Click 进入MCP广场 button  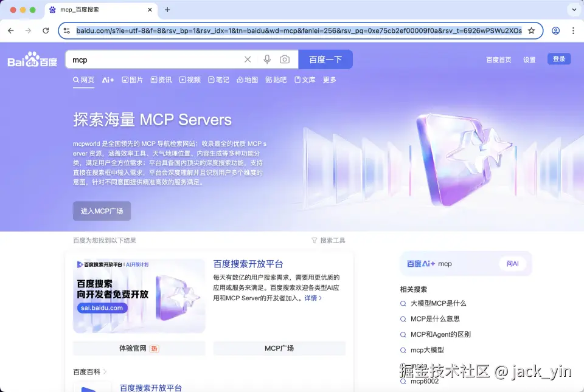click(102, 211)
